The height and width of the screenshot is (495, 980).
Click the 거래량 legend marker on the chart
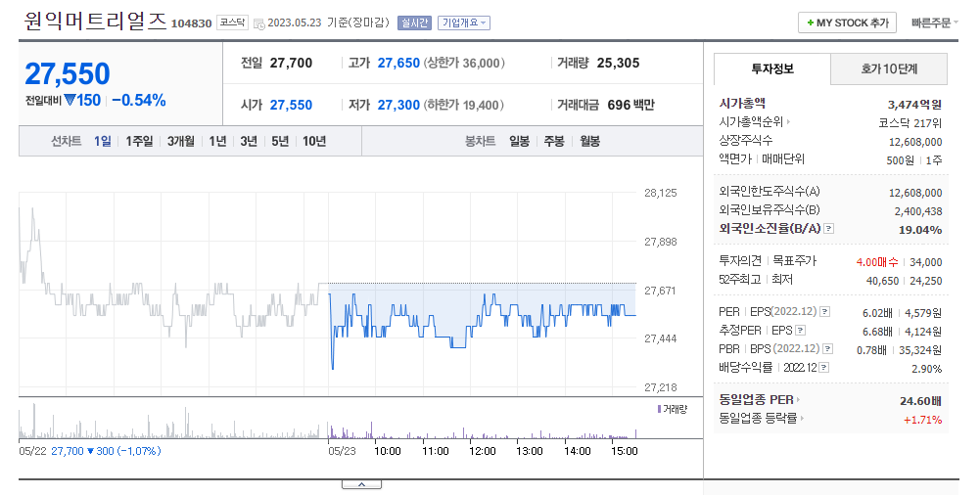tap(659, 409)
